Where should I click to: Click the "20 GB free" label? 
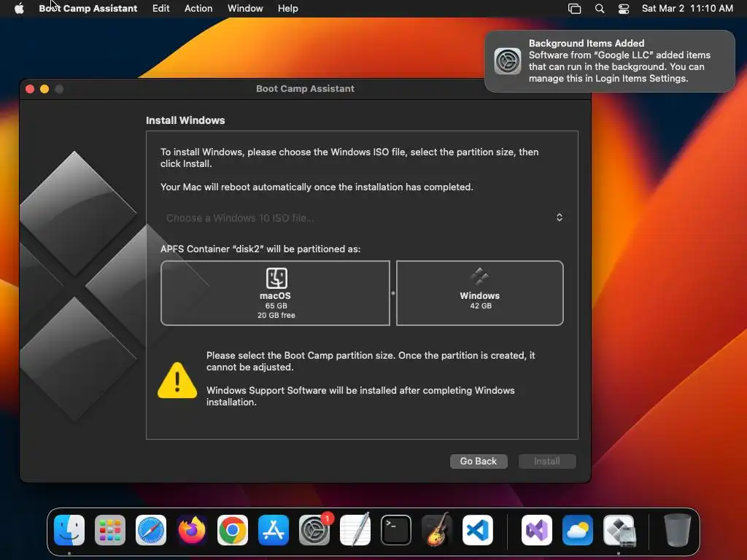pyautogui.click(x=276, y=315)
